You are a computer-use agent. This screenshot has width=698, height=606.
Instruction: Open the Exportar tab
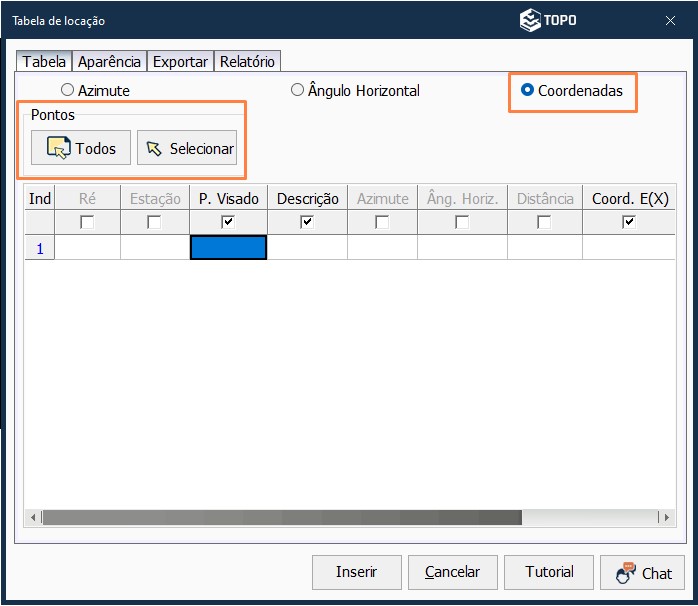click(x=180, y=61)
